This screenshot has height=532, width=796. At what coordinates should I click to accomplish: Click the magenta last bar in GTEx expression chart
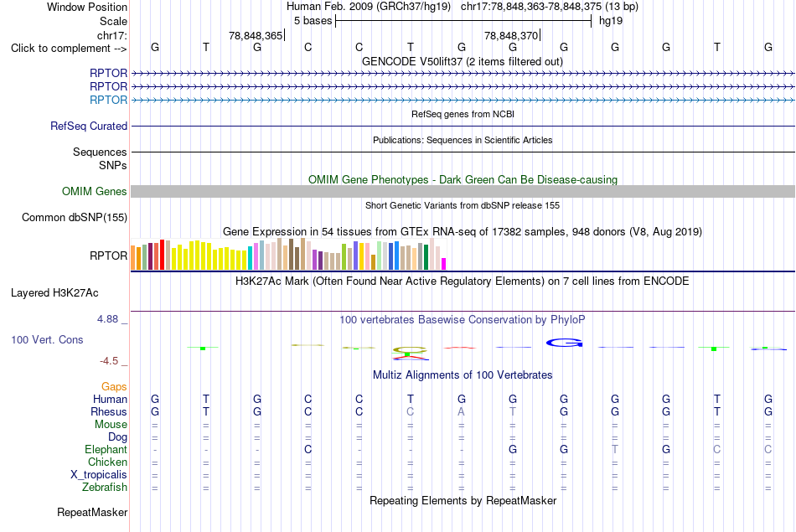pyautogui.click(x=444, y=264)
